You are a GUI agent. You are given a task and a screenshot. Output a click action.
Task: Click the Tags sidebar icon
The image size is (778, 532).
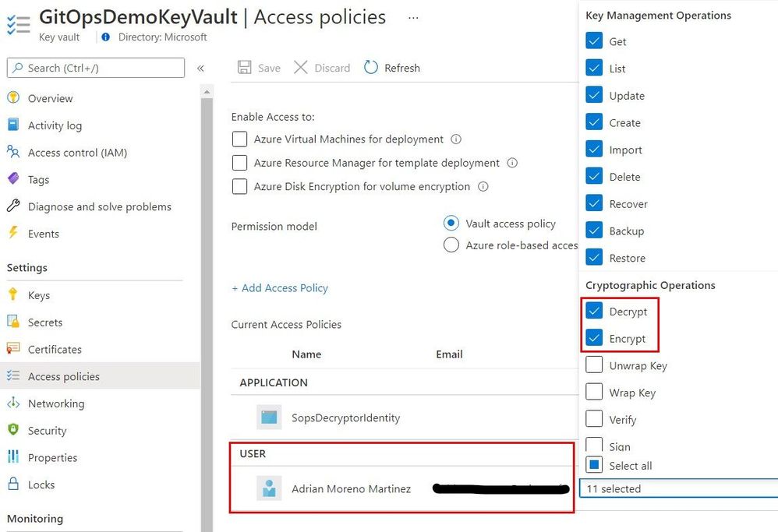[13, 178]
